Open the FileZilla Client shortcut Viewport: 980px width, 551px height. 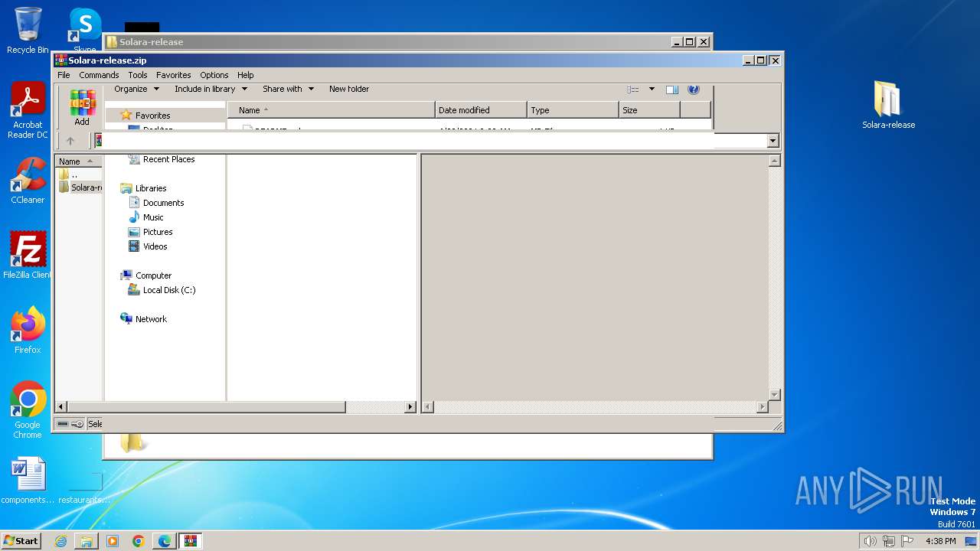pyautogui.click(x=28, y=255)
